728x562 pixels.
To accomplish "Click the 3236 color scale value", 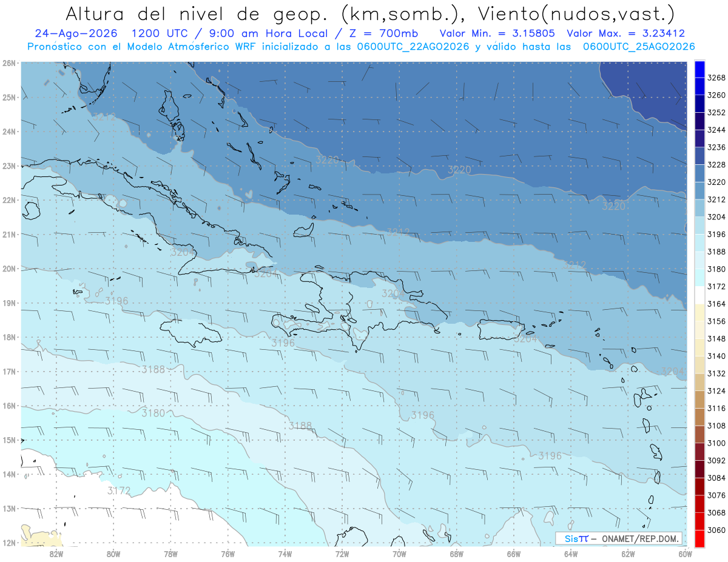I will click(x=716, y=147).
